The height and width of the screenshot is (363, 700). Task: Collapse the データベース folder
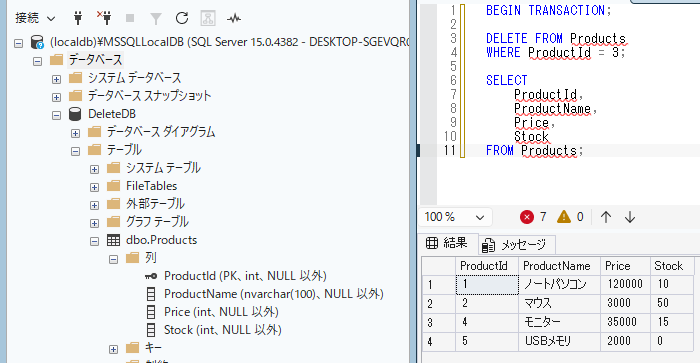pos(38,61)
